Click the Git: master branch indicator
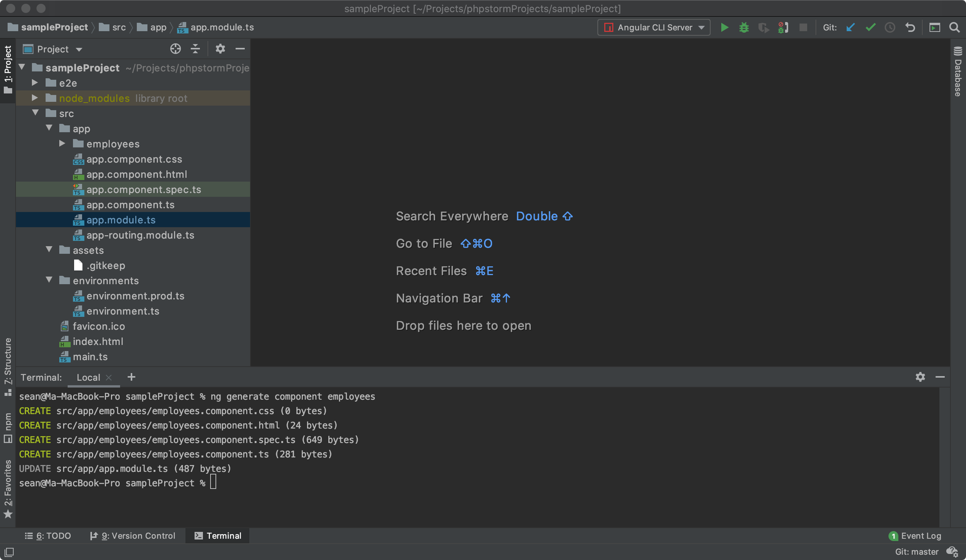The width and height of the screenshot is (966, 560). tap(916, 552)
